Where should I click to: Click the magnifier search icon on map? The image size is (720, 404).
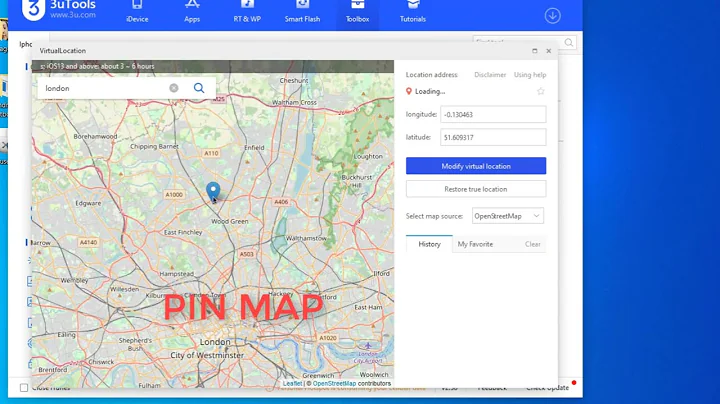[x=199, y=88]
